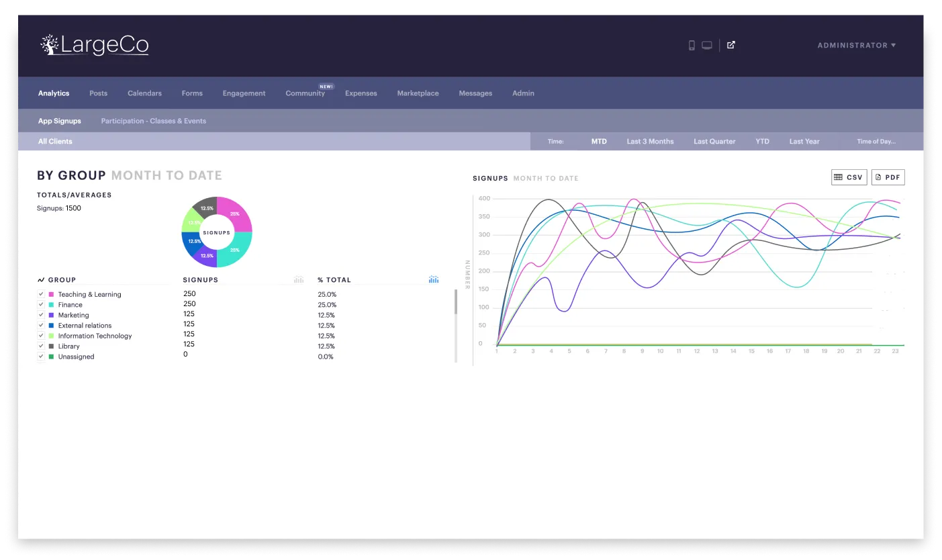Image resolution: width=942 pixels, height=560 pixels.
Task: Select the Last Quarter time range
Action: coord(714,142)
